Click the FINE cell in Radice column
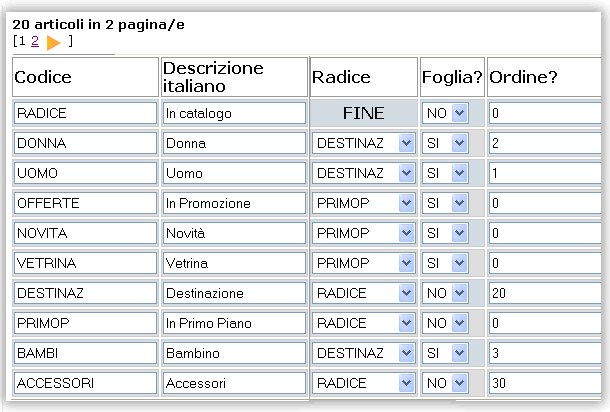 [363, 113]
